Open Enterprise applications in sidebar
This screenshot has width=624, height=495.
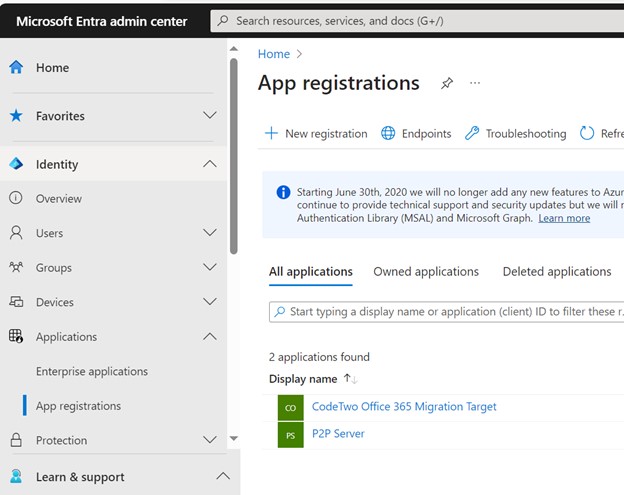92,371
